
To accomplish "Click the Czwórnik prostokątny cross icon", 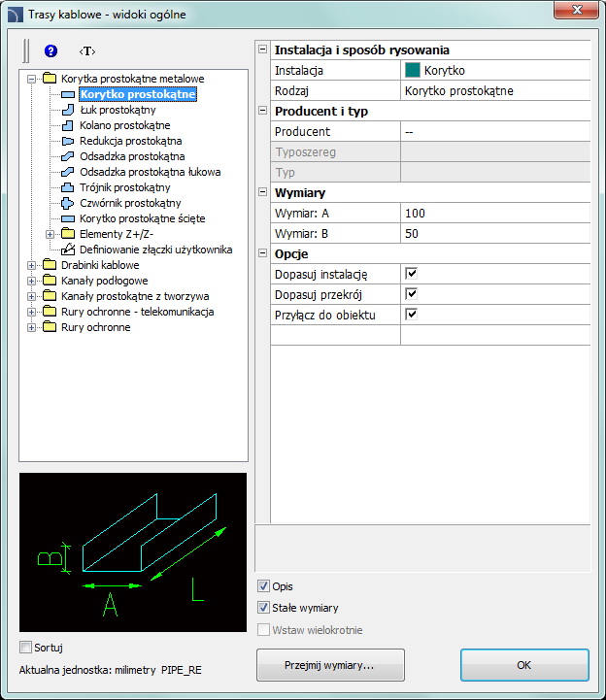I will (67, 203).
